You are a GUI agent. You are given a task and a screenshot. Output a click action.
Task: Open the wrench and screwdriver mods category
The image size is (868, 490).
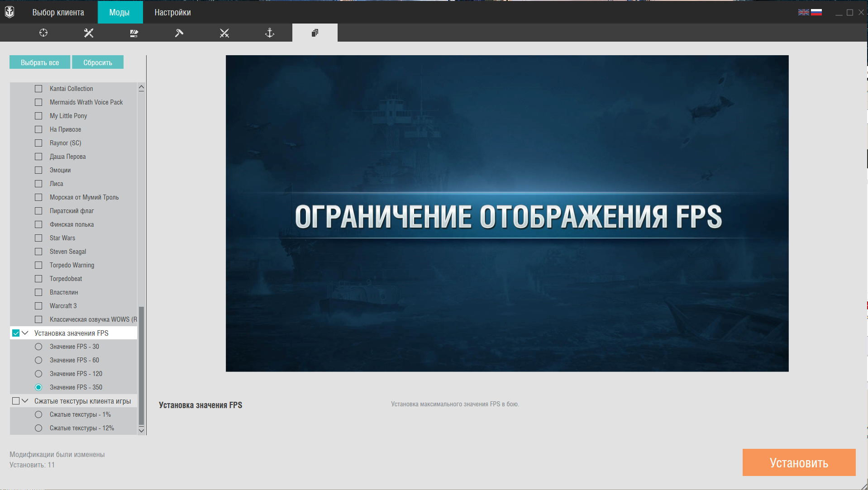[89, 33]
